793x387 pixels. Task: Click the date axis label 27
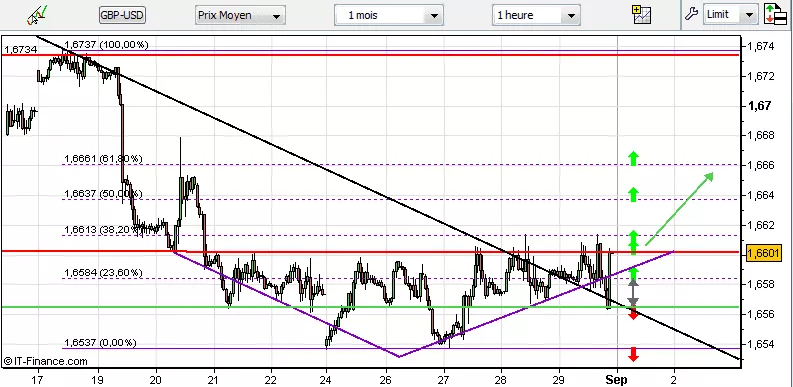pyautogui.click(x=444, y=379)
